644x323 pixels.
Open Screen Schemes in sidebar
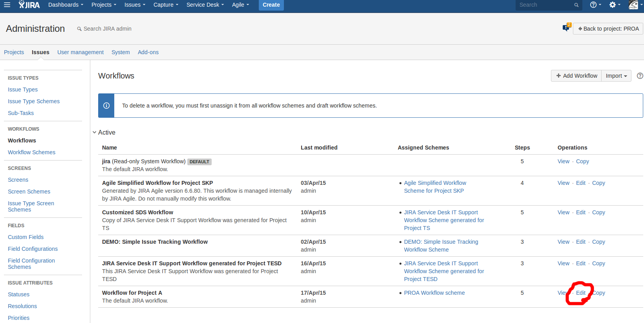pos(29,192)
